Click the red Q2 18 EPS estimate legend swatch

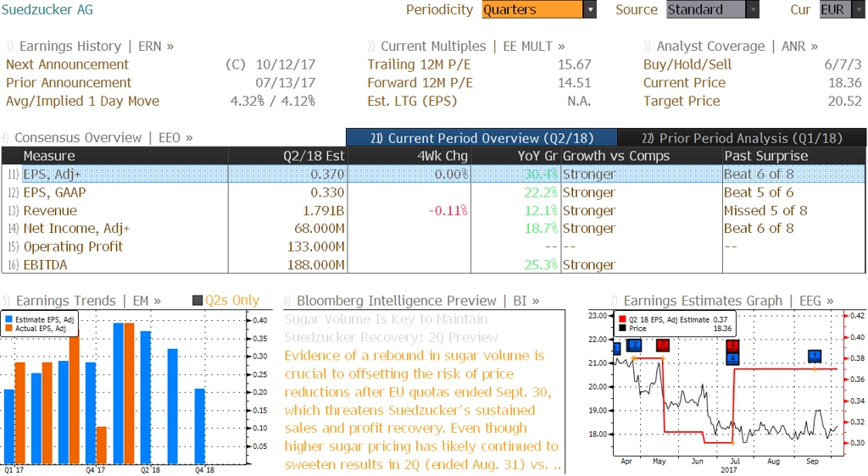click(x=623, y=319)
